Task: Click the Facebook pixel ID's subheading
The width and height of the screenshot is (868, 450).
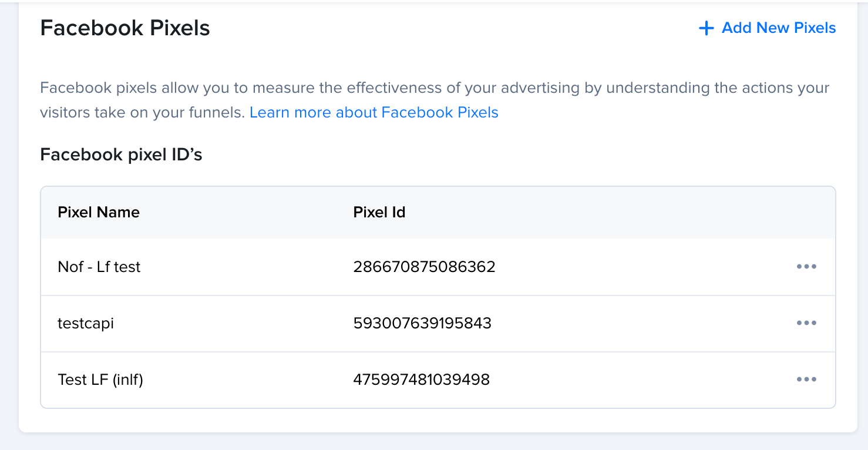Action: coord(121,155)
